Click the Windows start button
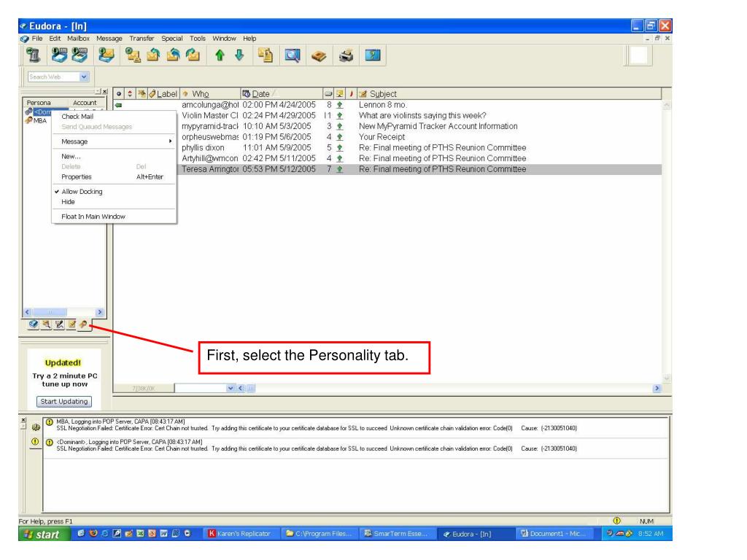The height and width of the screenshot is (560, 747). (43, 534)
